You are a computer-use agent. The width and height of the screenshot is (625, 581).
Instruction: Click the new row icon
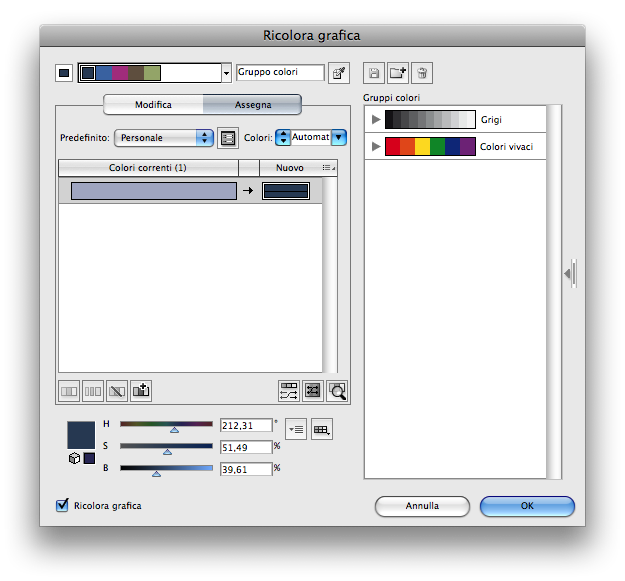pos(141,391)
